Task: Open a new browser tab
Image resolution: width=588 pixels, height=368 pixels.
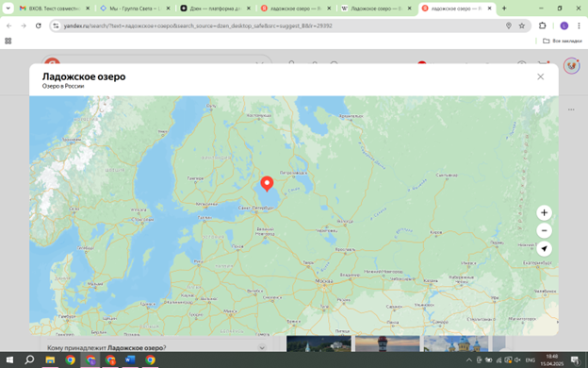Action: click(504, 8)
